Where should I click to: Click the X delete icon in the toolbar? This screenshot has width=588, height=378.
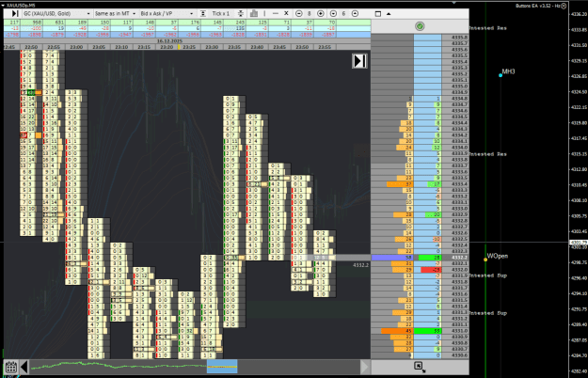click(x=286, y=13)
